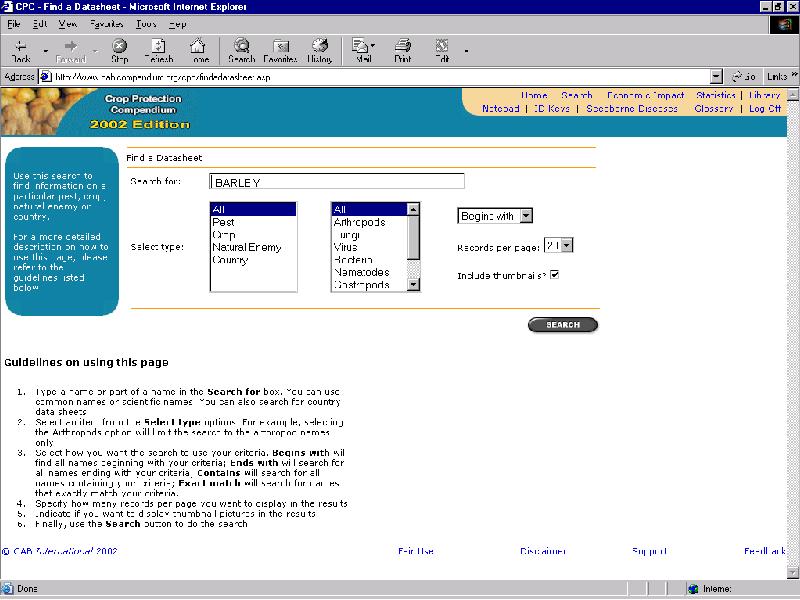800x600 pixels.
Task: Open the Help menu
Action: 177,23
